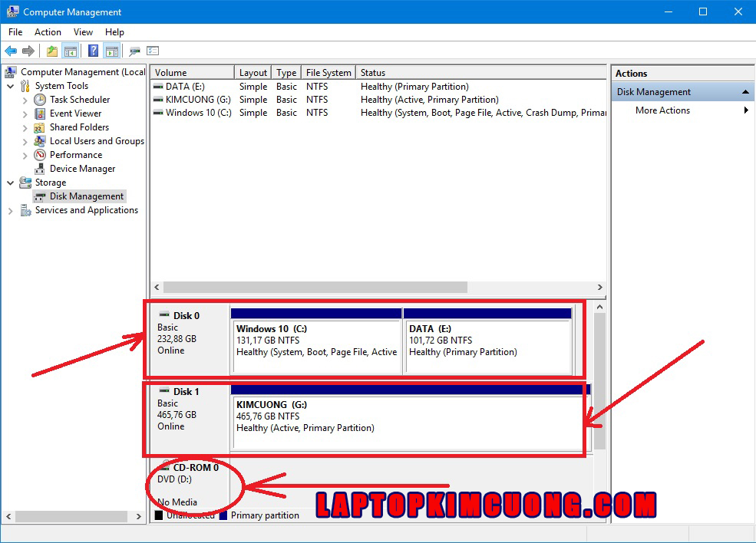
Task: Click the Services and Applications icon
Action: click(25, 211)
